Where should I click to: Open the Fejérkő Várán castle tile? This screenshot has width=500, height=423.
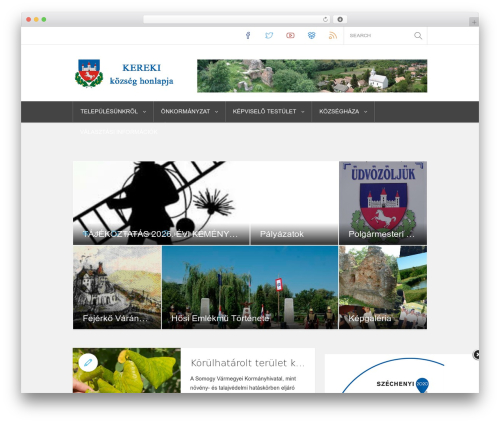(x=117, y=288)
